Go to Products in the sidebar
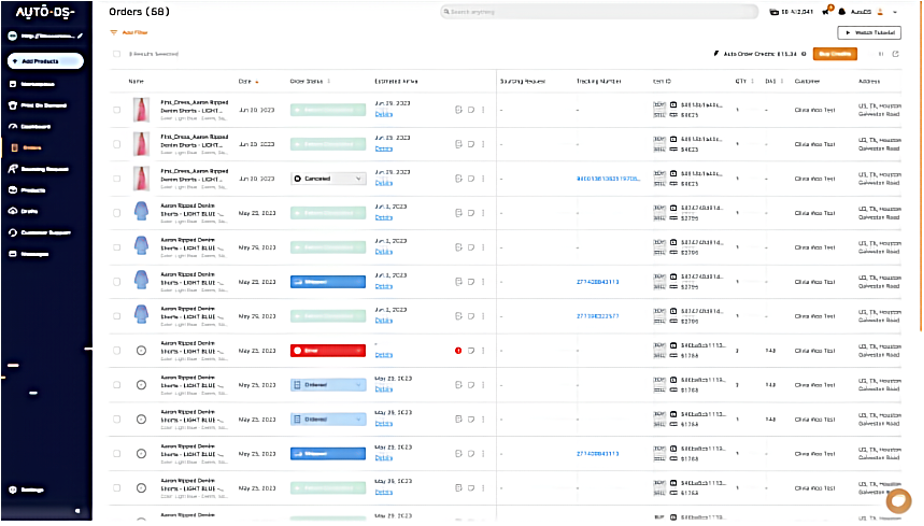Viewport: 924px width, 526px height. (x=34, y=190)
